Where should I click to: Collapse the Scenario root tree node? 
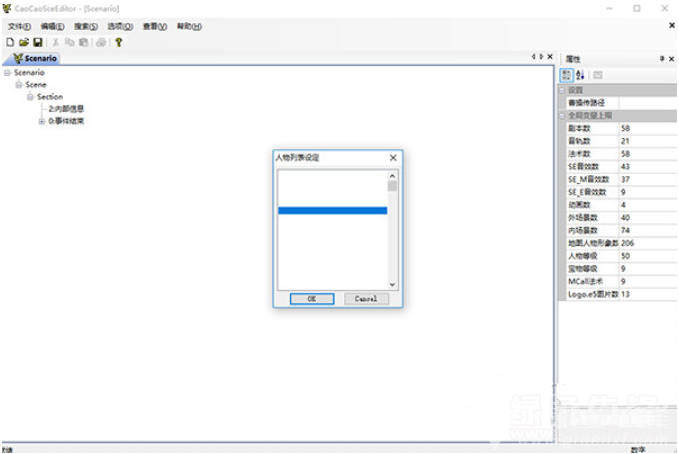point(7,73)
